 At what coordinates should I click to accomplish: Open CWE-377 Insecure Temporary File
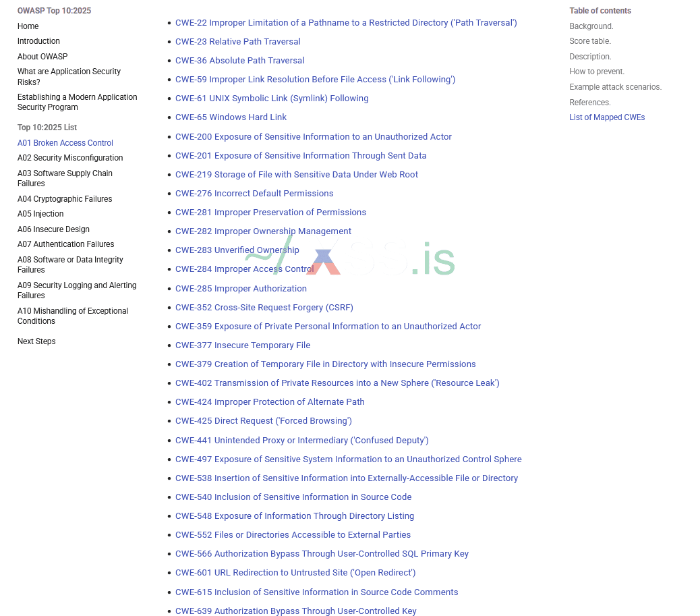point(242,345)
